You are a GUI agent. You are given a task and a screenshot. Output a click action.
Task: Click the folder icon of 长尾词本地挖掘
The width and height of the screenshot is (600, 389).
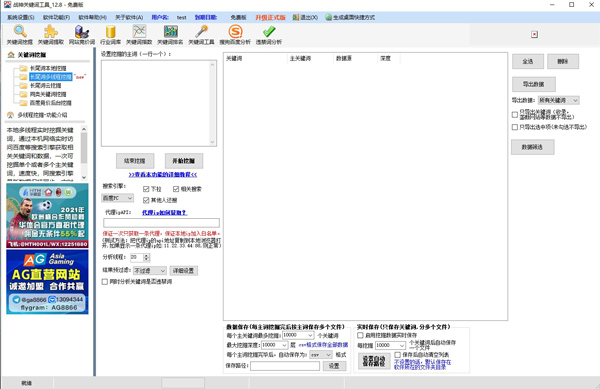point(23,68)
